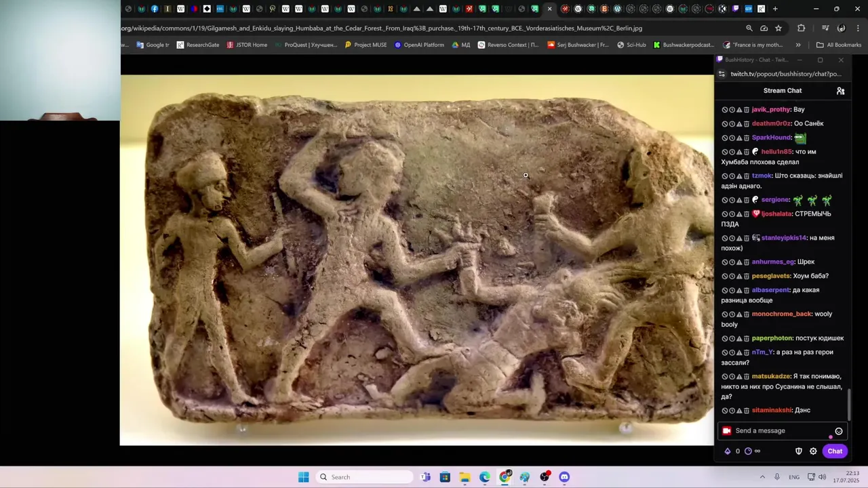
Task: Open the Community users icon in Stream Chat
Action: pyautogui.click(x=840, y=91)
